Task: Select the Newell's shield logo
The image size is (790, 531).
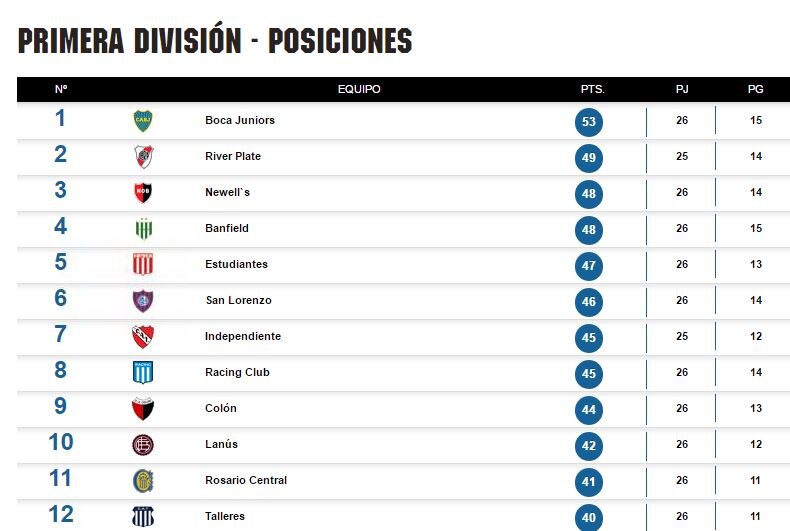Action: point(143,192)
